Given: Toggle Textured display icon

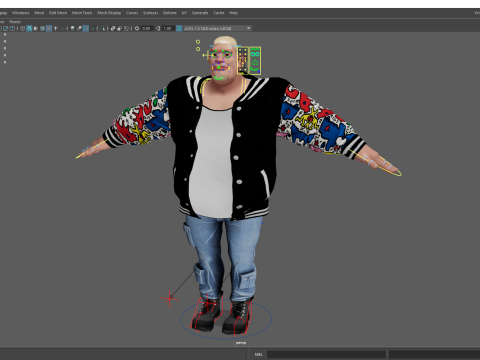Looking at the screenshot, I should (49, 28).
